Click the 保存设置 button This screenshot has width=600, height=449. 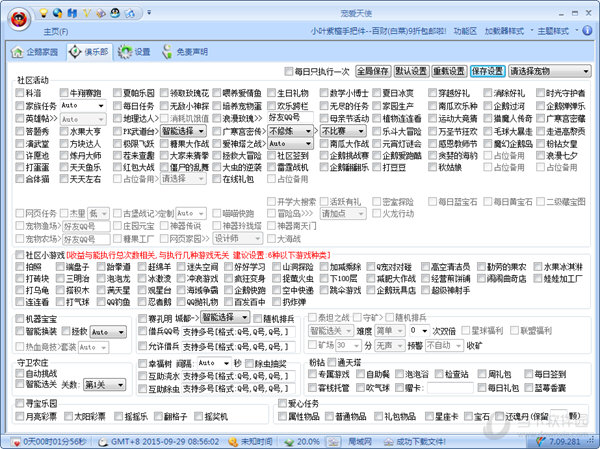488,71
